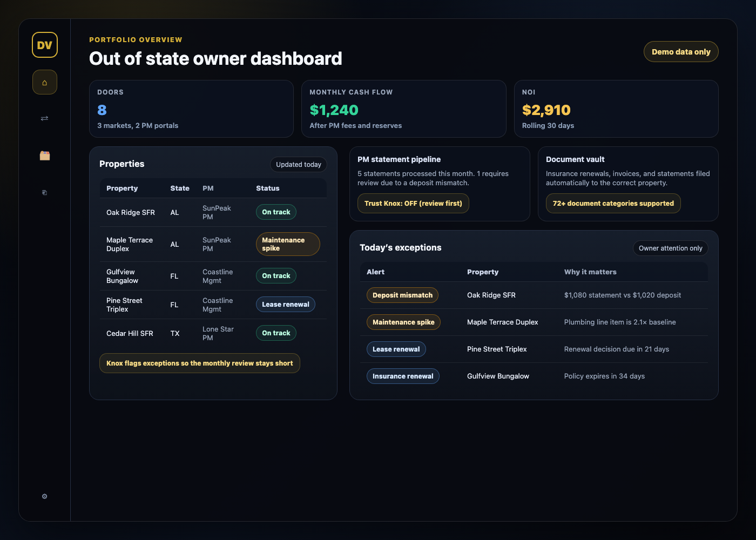Screen dimensions: 756x540
Task: Click Pine Street Triplex in exceptions table
Action: (x=497, y=349)
